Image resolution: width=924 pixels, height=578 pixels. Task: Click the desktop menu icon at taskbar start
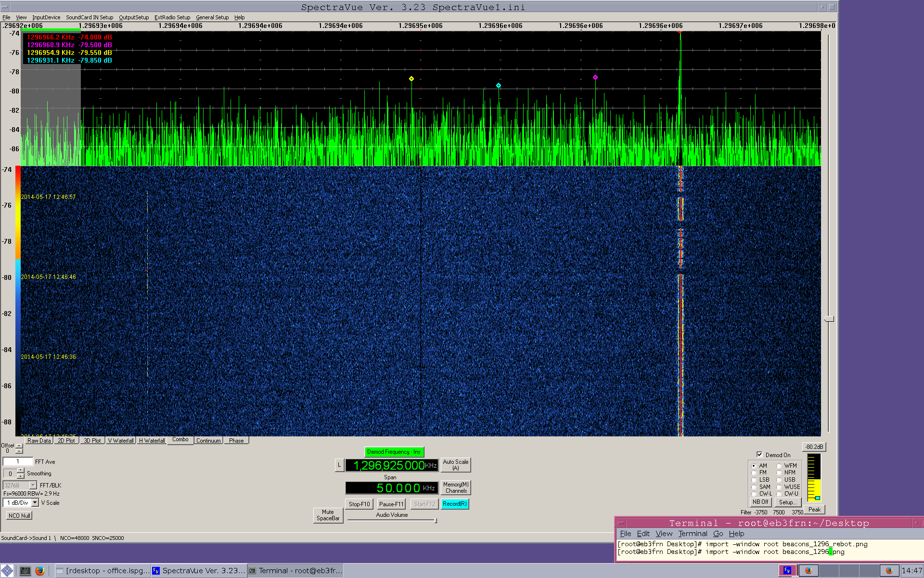tap(7, 571)
